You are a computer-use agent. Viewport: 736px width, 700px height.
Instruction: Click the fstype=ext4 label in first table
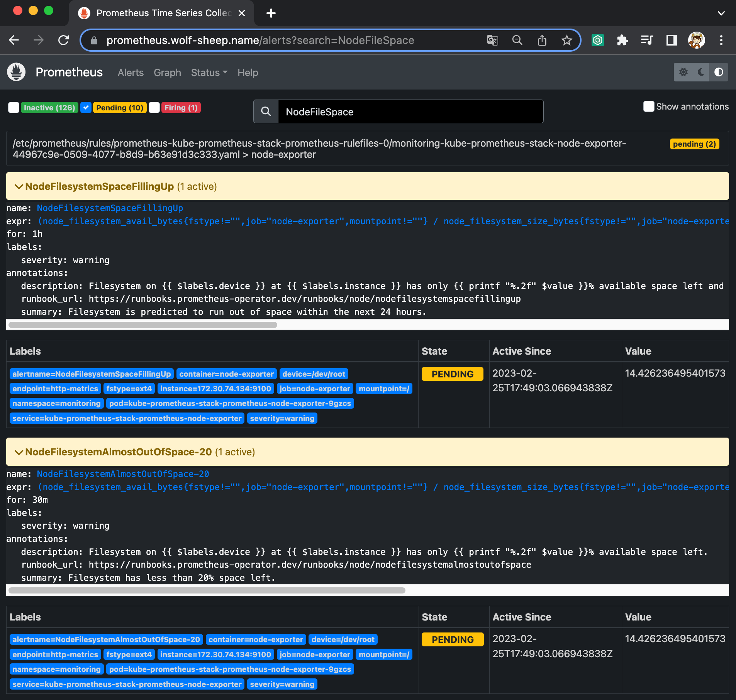[x=129, y=389]
